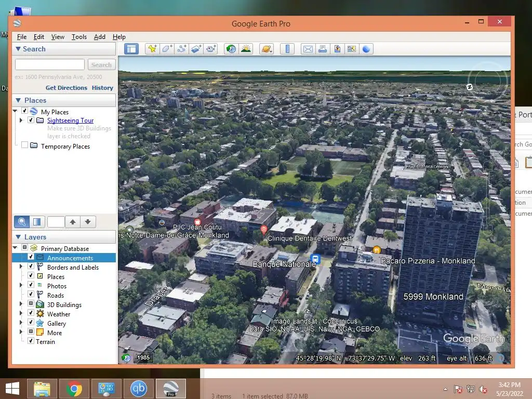The height and width of the screenshot is (399, 532).
Task: Click the Record a Tour icon
Action: (x=211, y=49)
